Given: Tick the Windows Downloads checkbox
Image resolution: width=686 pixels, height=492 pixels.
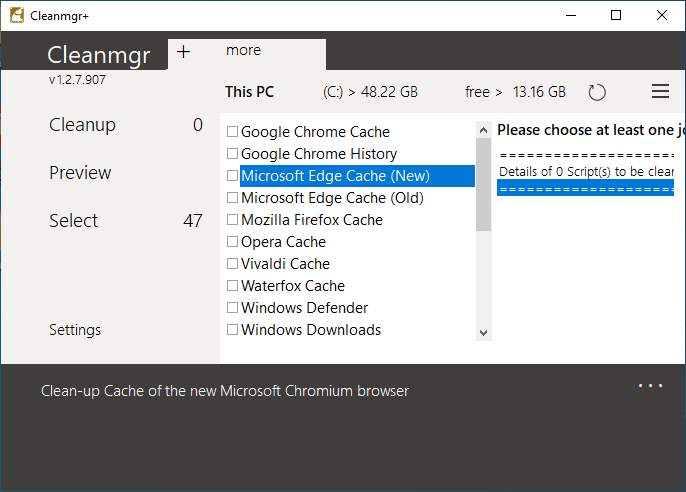Looking at the screenshot, I should tap(232, 329).
